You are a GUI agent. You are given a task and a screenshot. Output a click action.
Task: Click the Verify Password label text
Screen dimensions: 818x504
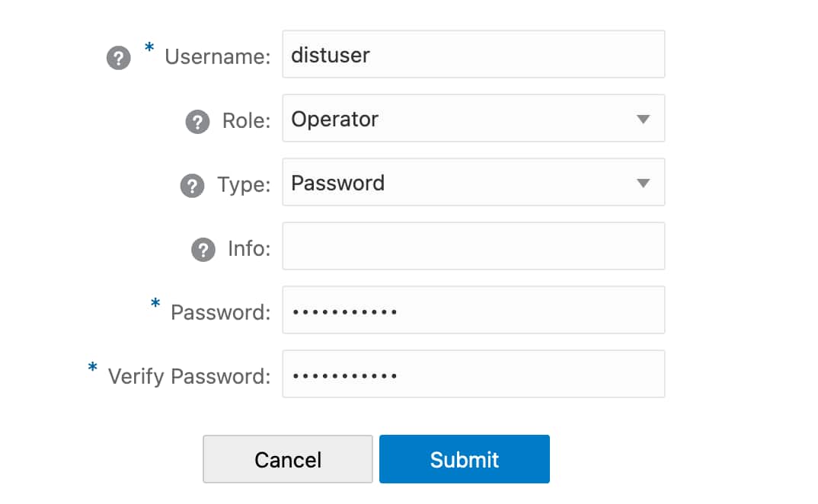189,376
